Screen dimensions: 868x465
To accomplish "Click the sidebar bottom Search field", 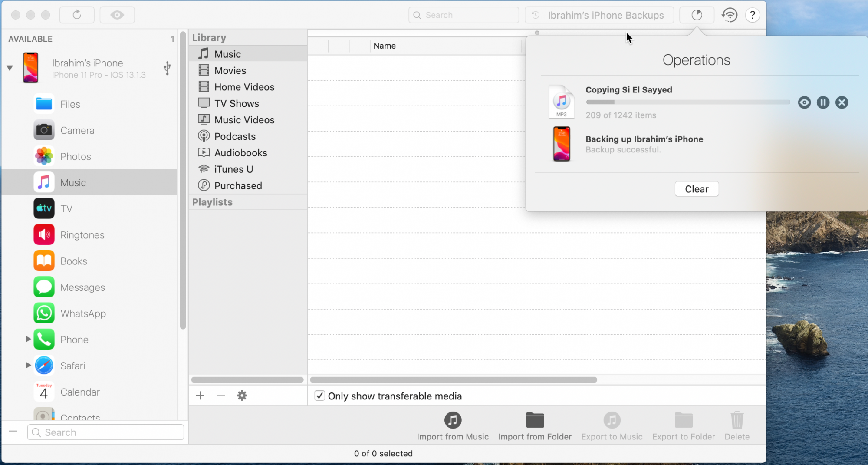I will click(x=105, y=432).
